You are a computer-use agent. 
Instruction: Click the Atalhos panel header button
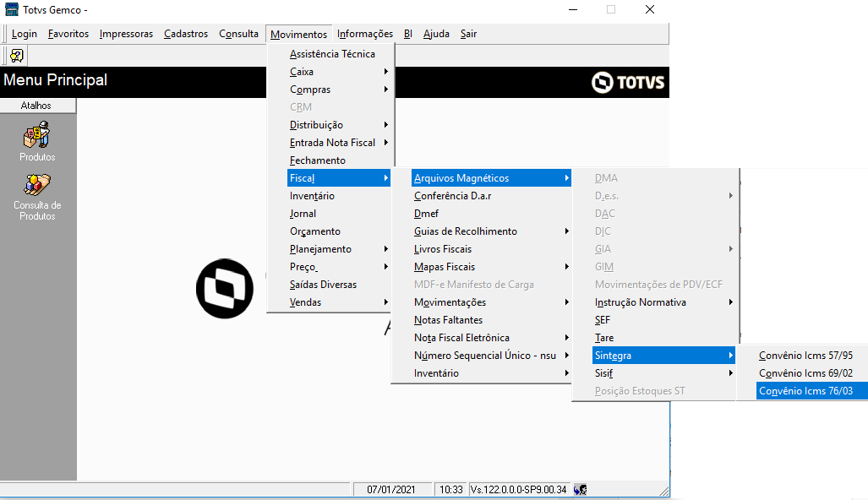click(38, 105)
